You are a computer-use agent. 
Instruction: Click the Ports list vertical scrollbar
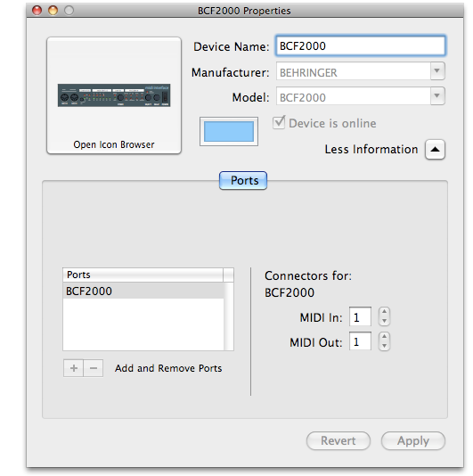[229, 316]
